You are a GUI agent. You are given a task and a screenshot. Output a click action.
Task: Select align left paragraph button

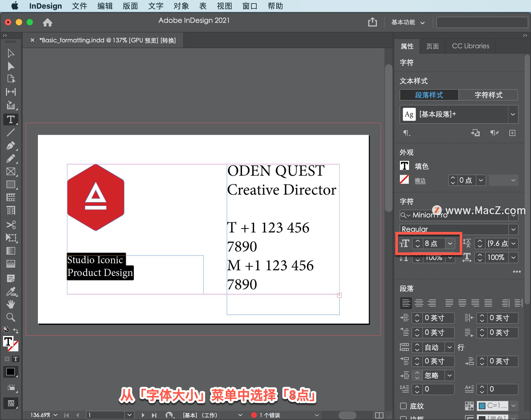406,303
